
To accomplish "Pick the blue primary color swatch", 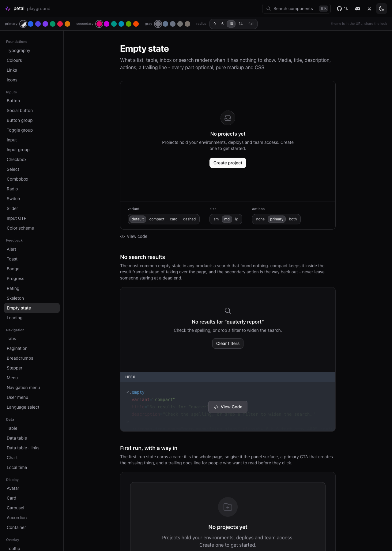I will [x=31, y=24].
